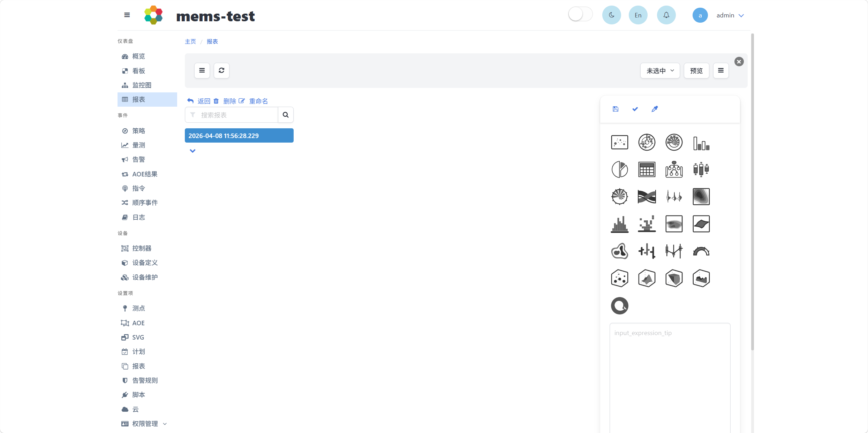Select the pie chart icon

[x=620, y=169]
